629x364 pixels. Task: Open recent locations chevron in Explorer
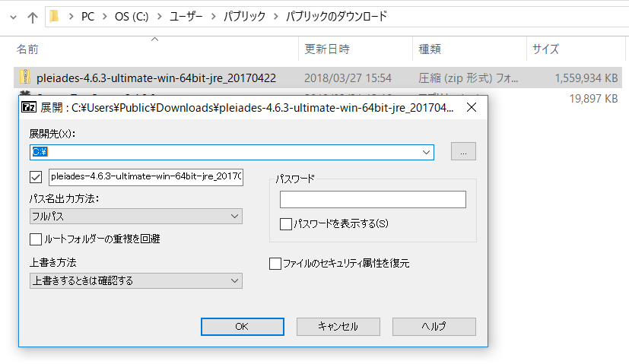(x=13, y=17)
